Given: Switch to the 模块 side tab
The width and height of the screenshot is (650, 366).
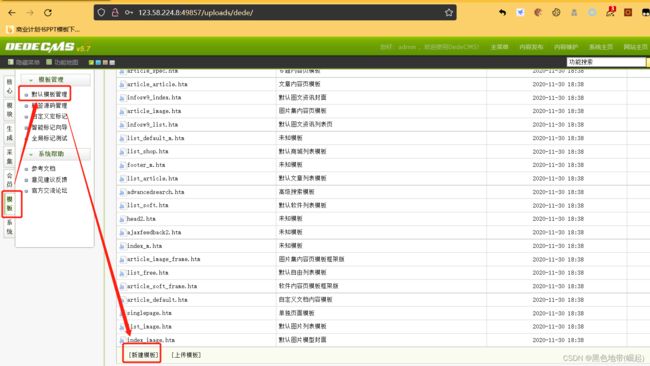Looking at the screenshot, I should [10, 110].
